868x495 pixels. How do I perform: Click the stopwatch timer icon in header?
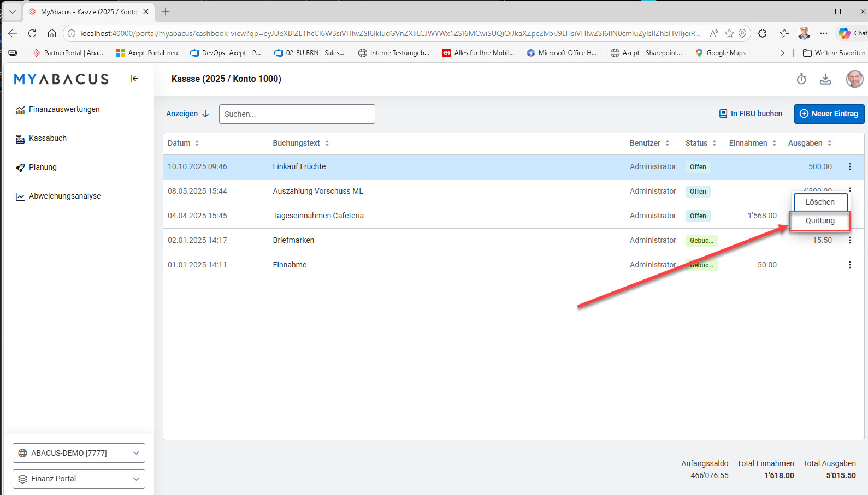coord(801,79)
